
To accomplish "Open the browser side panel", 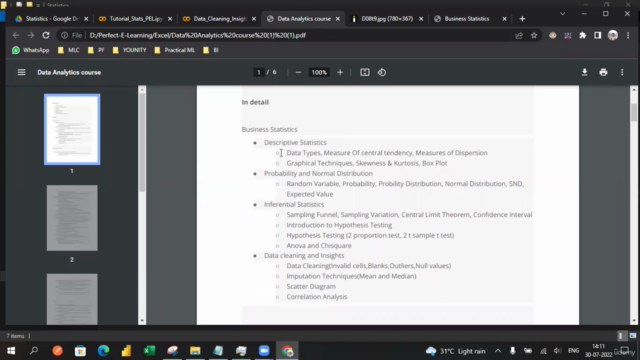I will tap(598, 36).
